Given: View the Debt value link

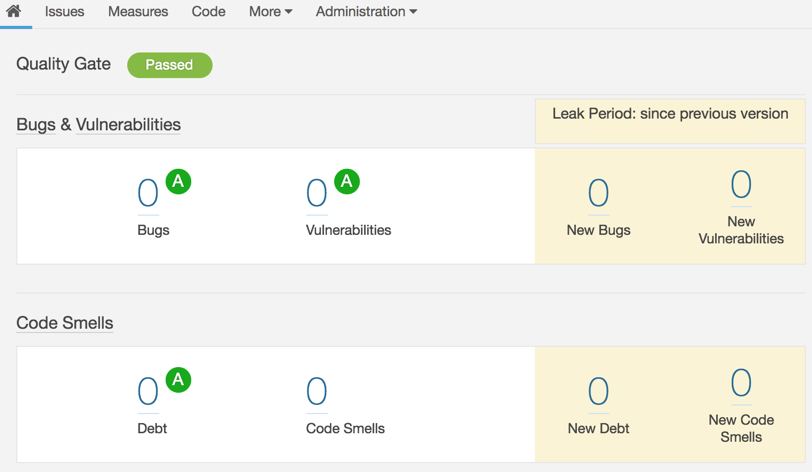Looking at the screenshot, I should [148, 391].
